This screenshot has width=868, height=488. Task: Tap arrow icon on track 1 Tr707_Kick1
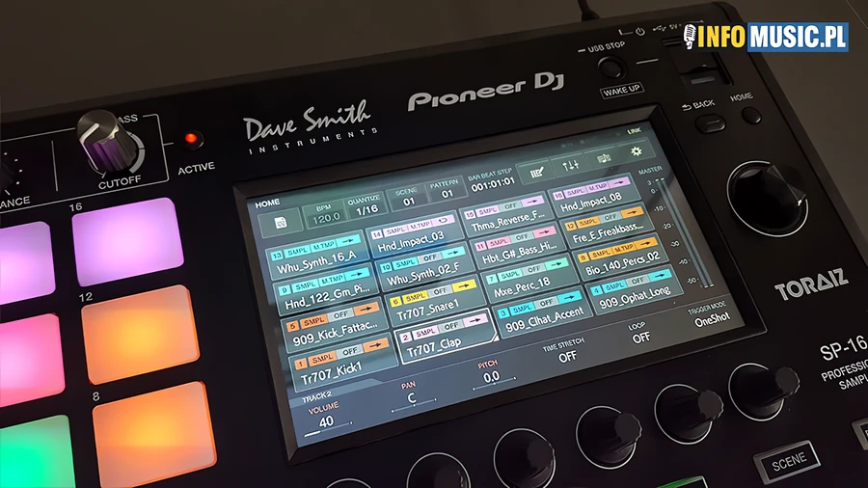click(376, 345)
